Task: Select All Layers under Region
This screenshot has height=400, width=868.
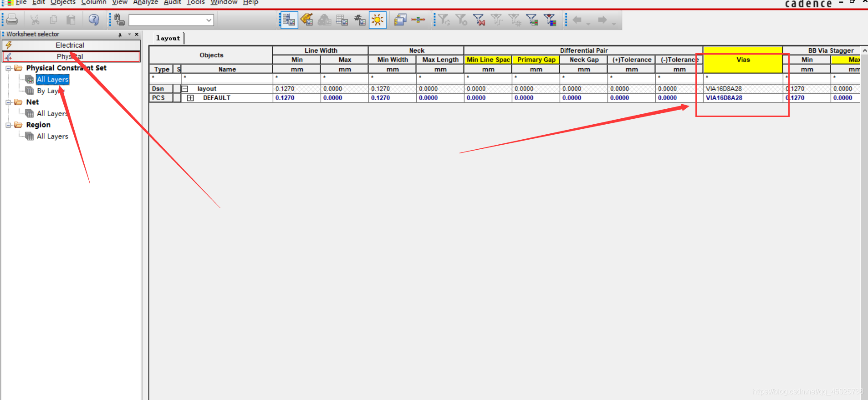Action: click(x=52, y=137)
